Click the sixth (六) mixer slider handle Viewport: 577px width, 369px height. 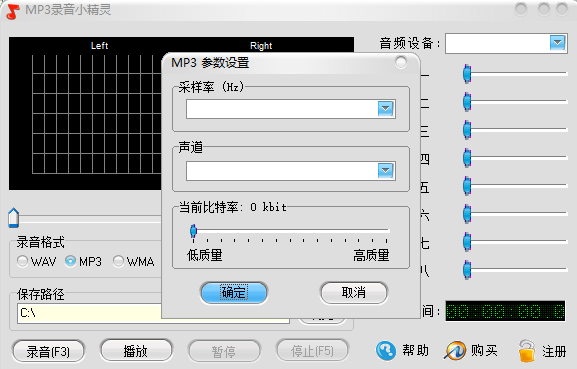click(x=467, y=213)
